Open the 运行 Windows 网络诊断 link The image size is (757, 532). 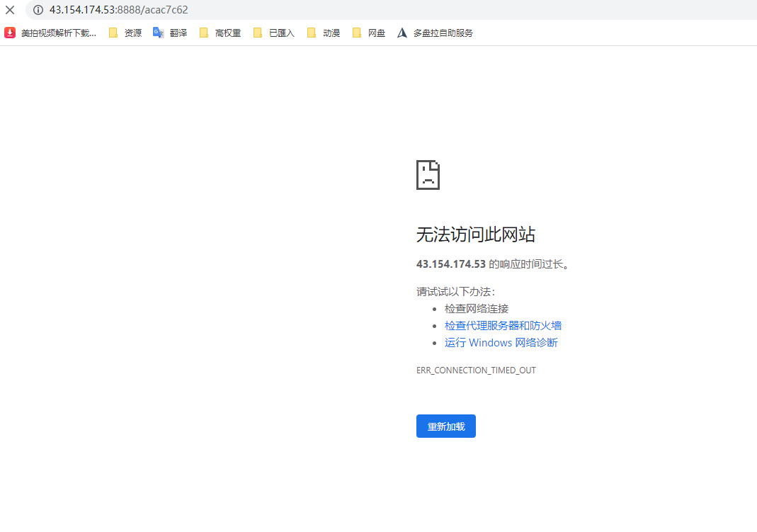tap(501, 342)
